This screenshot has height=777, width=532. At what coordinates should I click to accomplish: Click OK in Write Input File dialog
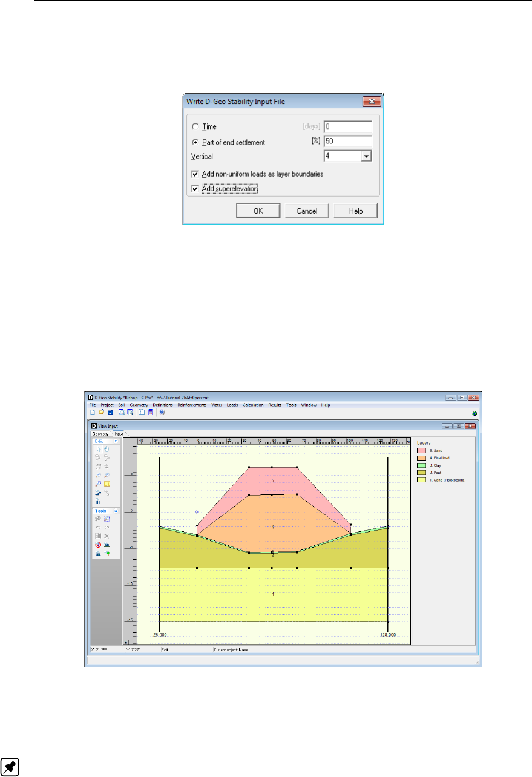coord(258,211)
